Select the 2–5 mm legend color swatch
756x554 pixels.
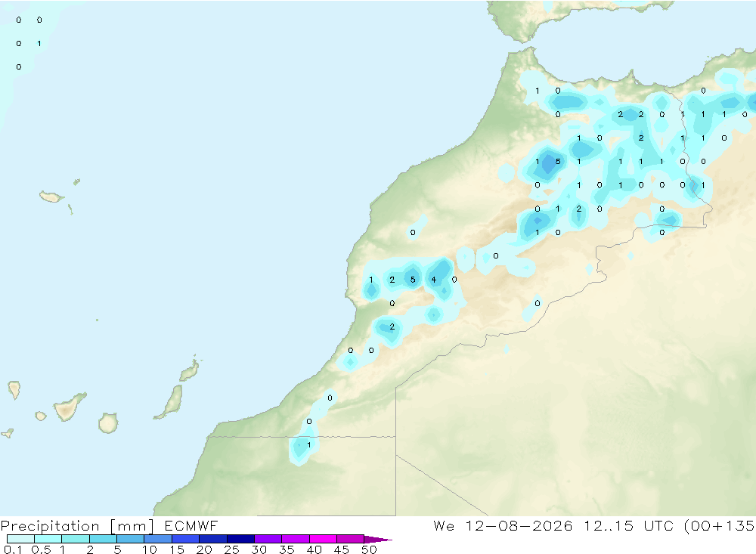pyautogui.click(x=103, y=539)
